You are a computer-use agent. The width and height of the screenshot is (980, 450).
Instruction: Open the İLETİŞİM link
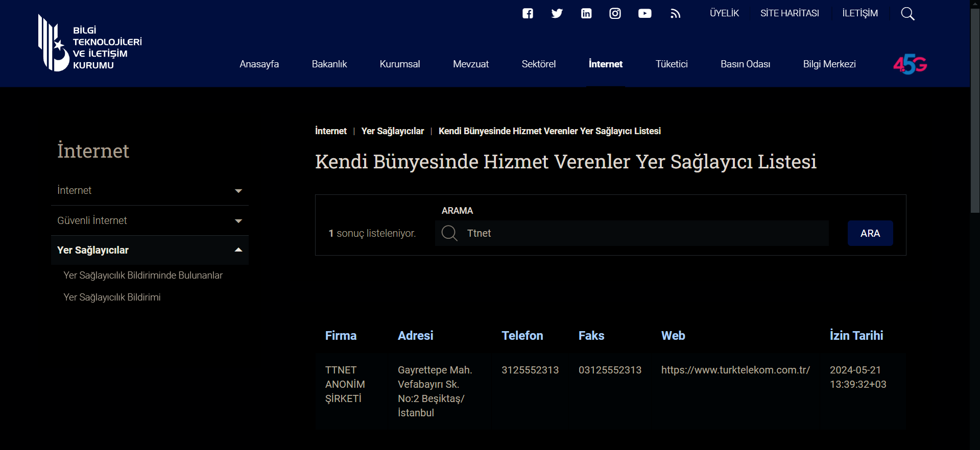click(860, 13)
